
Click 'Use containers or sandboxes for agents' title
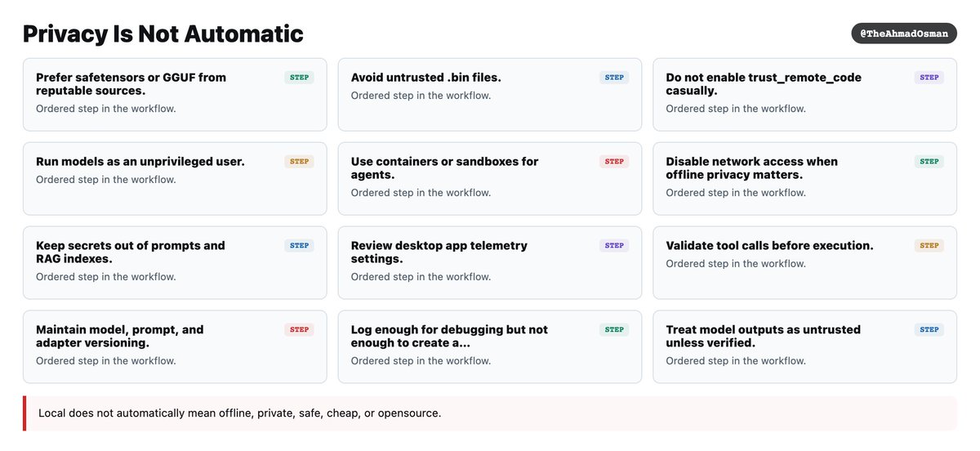(445, 168)
